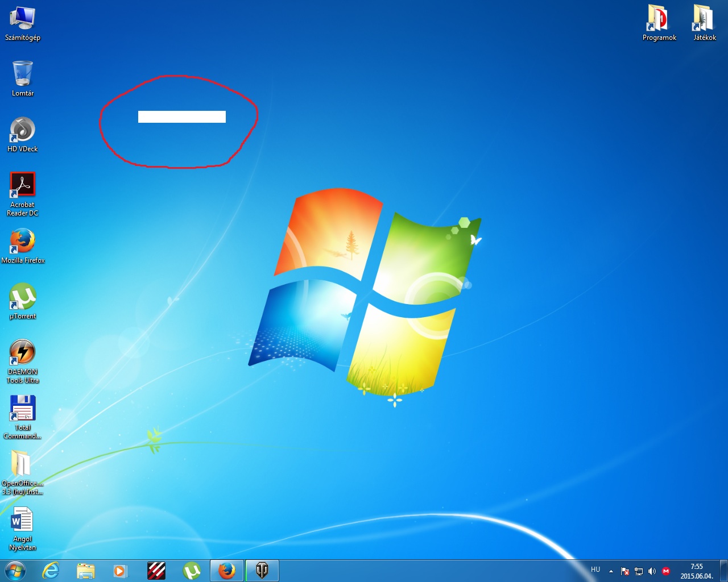The height and width of the screenshot is (582, 728).
Task: Click the red M tray icon
Action: pyautogui.click(x=666, y=571)
